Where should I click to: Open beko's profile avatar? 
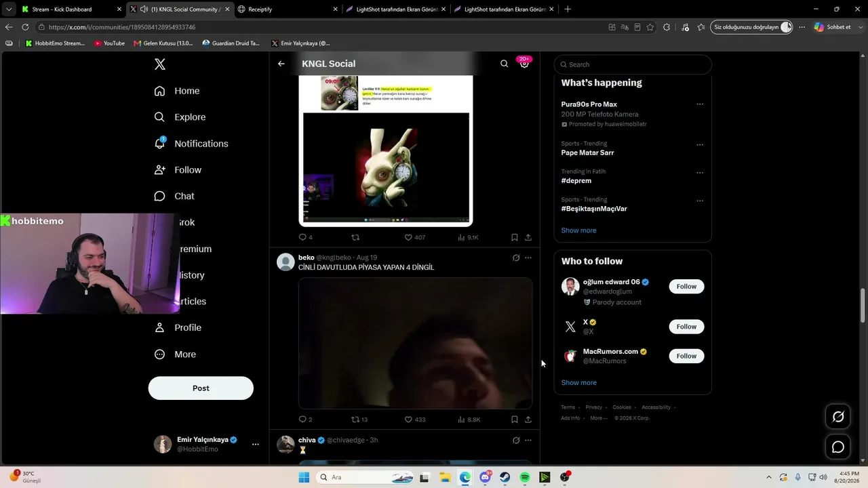coord(286,262)
